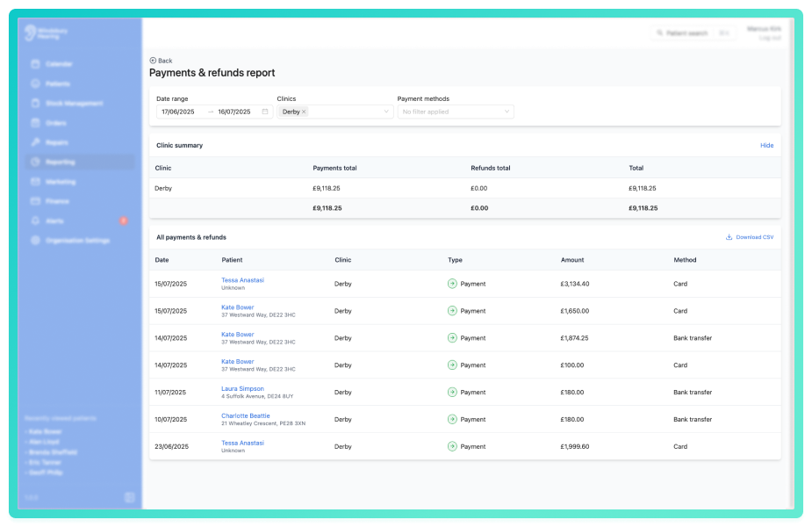Click the start date 17/06/2025 field

coord(178,112)
